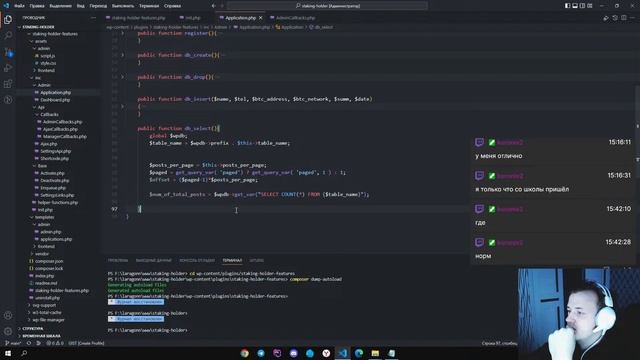
Task: Open the Explorer view in activity bar
Action: coord(8,19)
